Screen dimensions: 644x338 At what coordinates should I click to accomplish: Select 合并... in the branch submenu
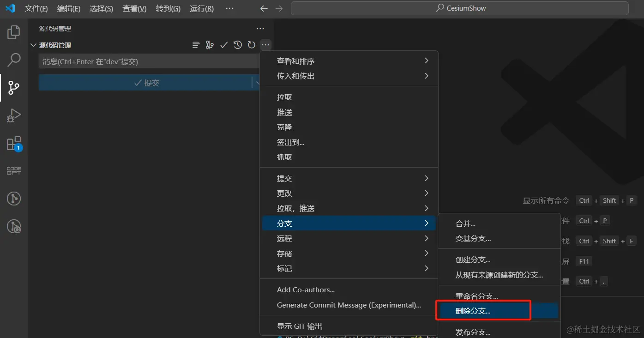tap(499, 223)
